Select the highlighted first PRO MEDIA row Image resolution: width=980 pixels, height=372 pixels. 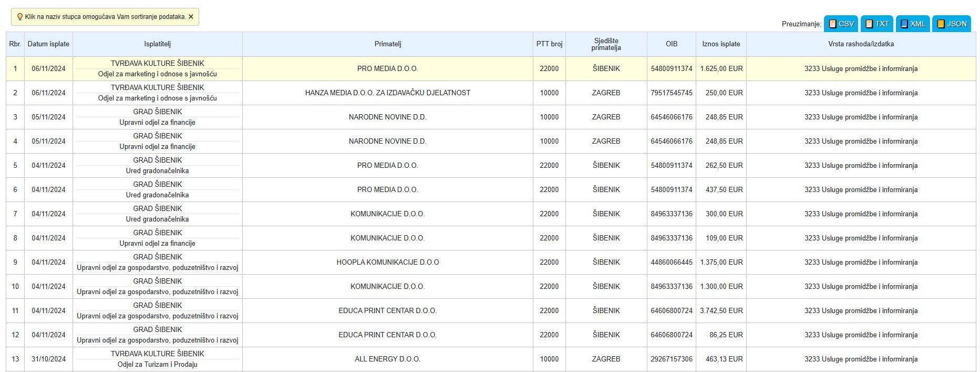pyautogui.click(x=491, y=68)
